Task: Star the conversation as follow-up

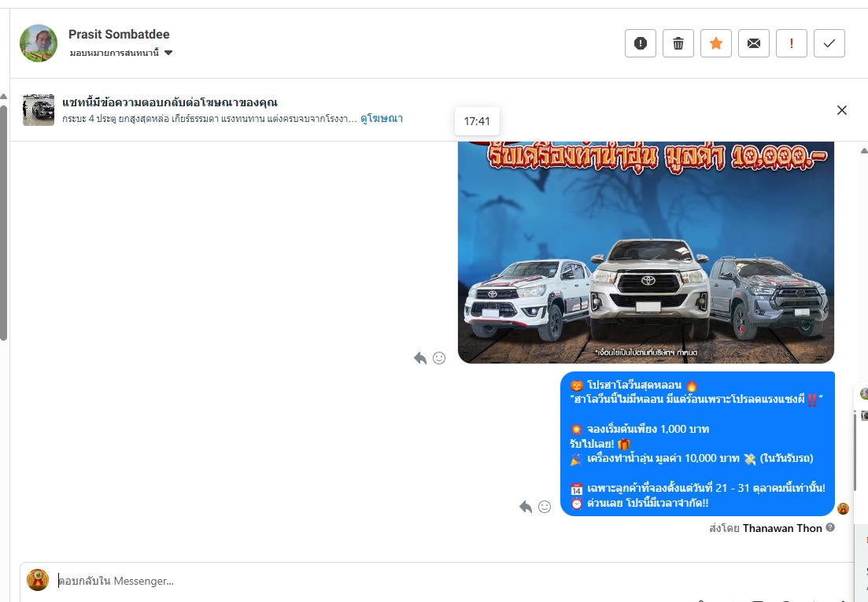Action: pos(716,43)
